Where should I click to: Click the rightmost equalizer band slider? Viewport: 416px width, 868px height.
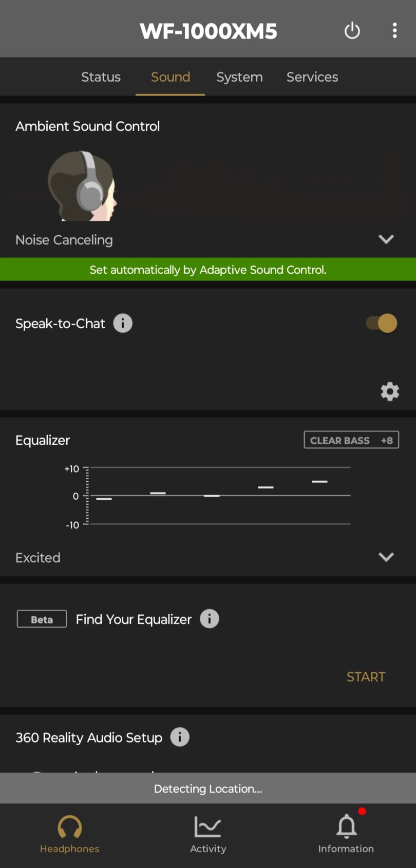(x=319, y=482)
